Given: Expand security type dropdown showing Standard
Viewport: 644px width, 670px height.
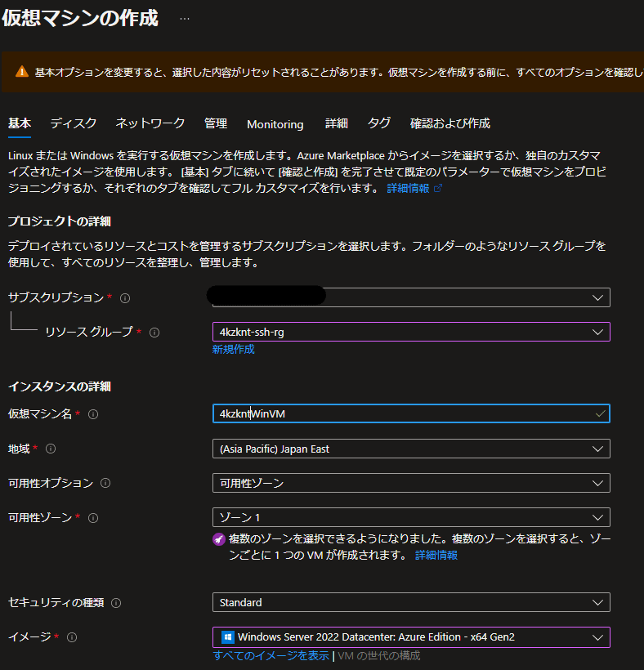Looking at the screenshot, I should coord(411,602).
